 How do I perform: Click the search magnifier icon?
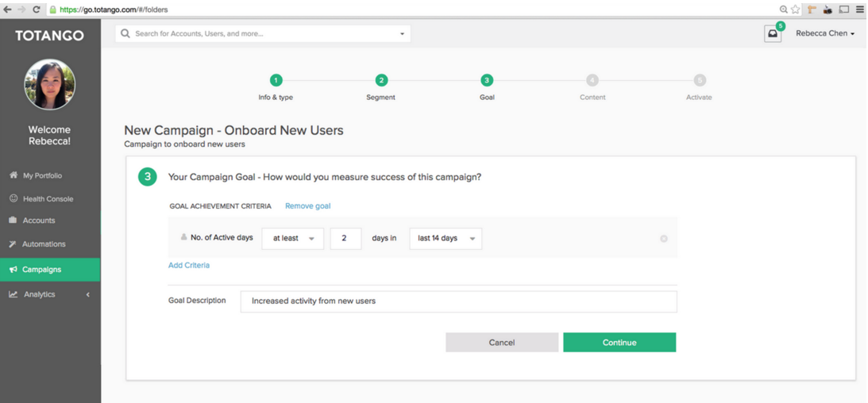[125, 34]
